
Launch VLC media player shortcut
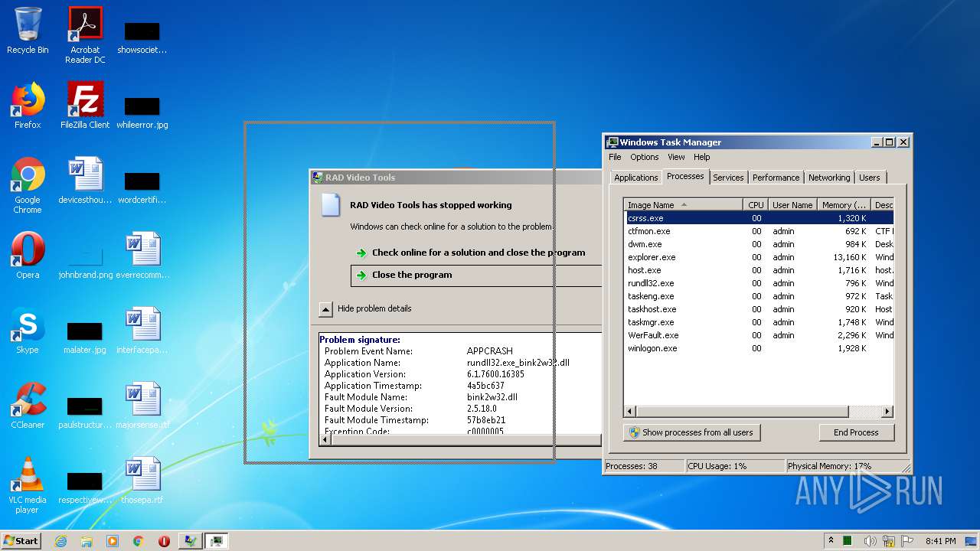28,485
